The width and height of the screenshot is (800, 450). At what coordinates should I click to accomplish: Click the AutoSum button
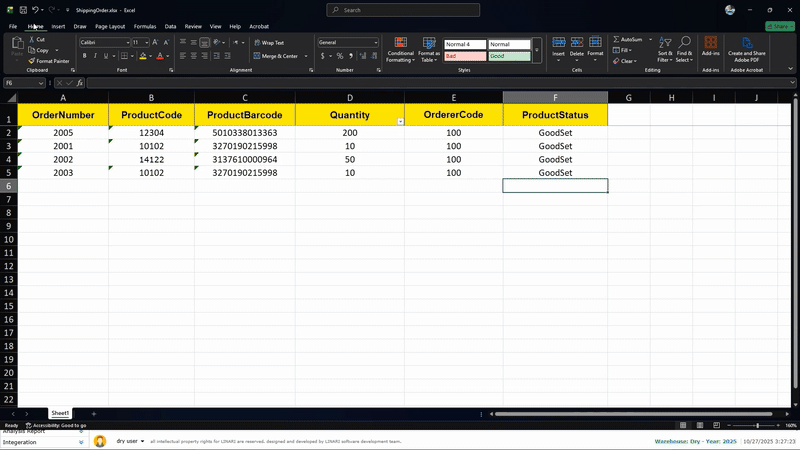click(628, 39)
